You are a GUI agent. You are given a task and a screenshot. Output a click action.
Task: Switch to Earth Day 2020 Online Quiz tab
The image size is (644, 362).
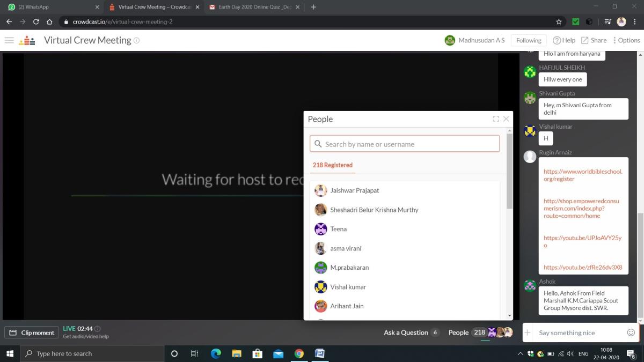(254, 7)
